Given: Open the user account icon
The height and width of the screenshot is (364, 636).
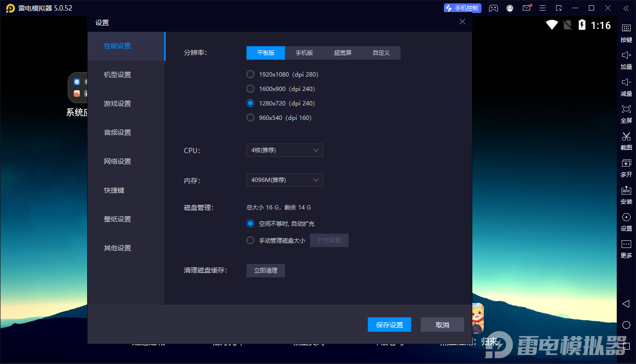Looking at the screenshot, I should pyautogui.click(x=510, y=8).
